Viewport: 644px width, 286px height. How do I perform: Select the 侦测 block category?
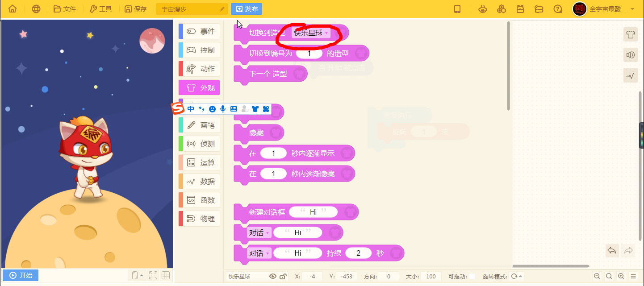point(199,144)
